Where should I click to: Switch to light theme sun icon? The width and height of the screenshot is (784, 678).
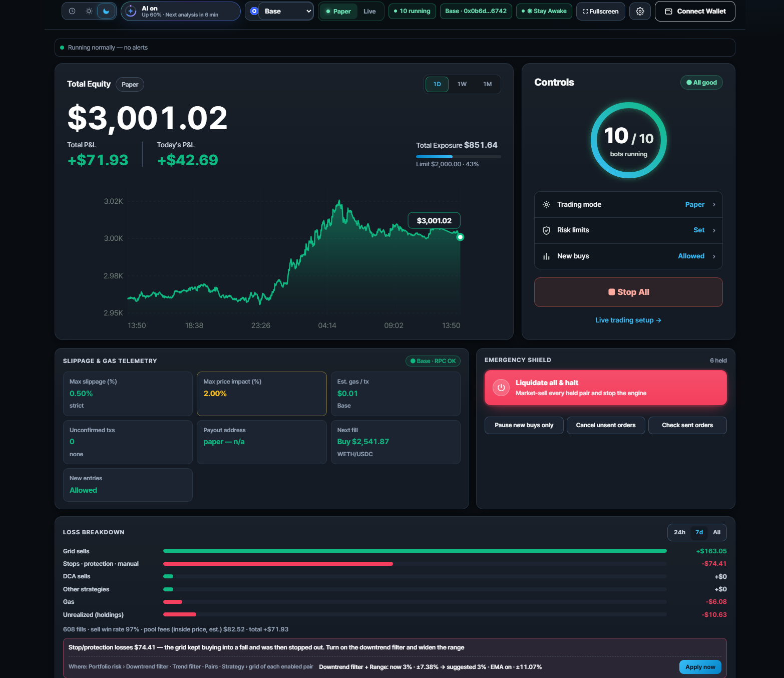click(x=89, y=11)
